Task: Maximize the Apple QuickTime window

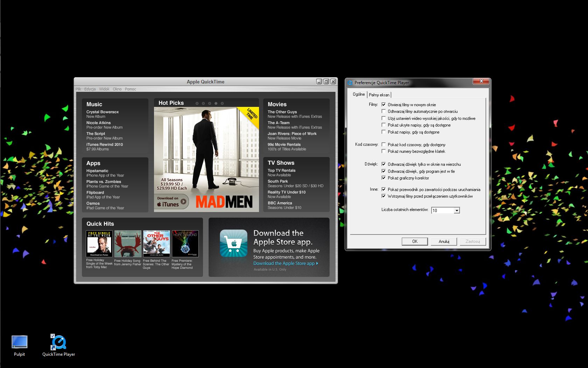Action: 326,82
